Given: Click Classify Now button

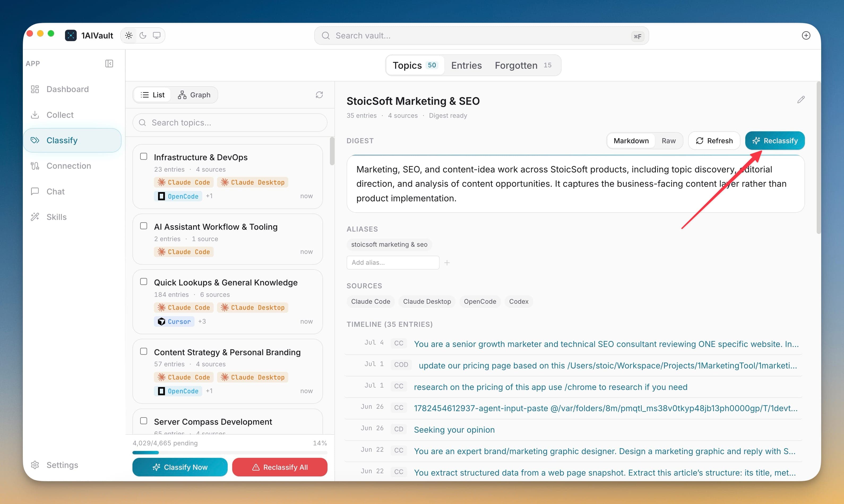Looking at the screenshot, I should pyautogui.click(x=180, y=467).
